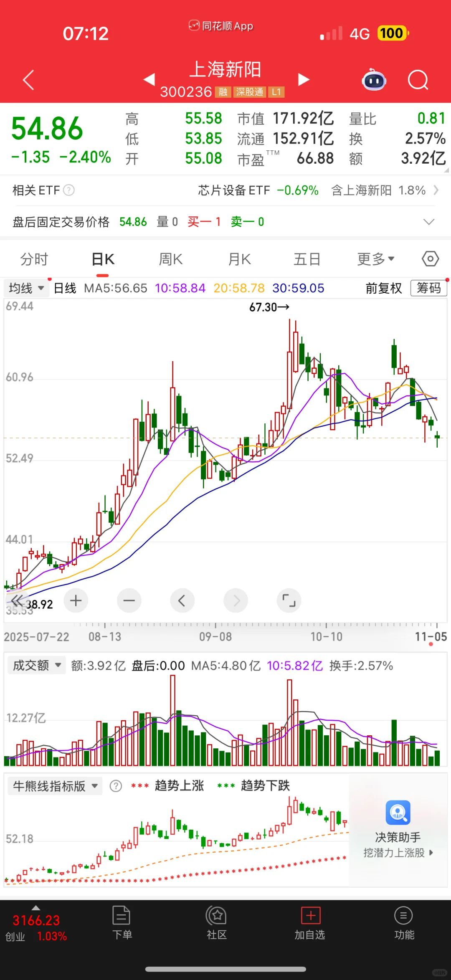Tap the 含上海新阳 1.8% text
The width and height of the screenshot is (451, 980).
click(378, 190)
